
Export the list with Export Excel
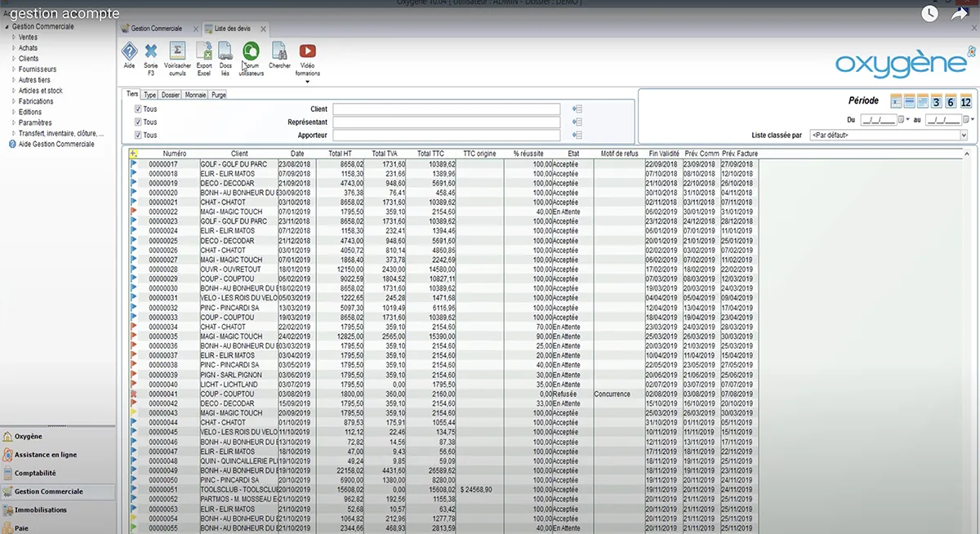point(203,51)
